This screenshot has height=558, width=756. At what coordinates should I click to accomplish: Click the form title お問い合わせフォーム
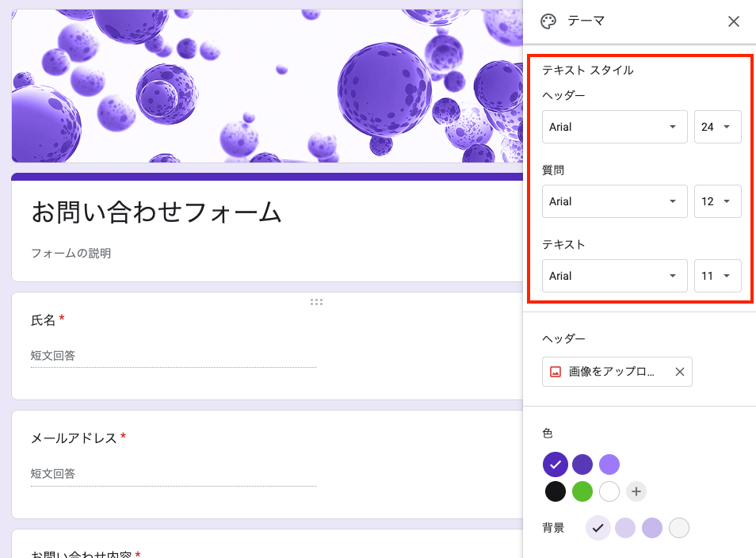pos(156,212)
